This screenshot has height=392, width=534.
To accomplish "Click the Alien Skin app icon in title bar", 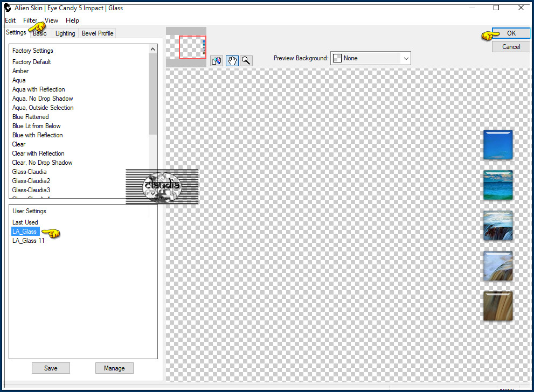I will (x=8, y=8).
